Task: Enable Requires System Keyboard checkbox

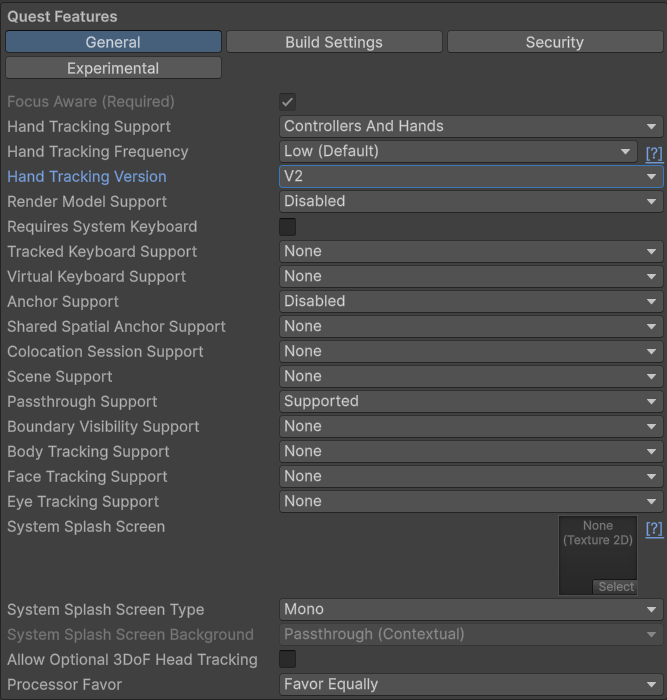Action: 288,227
